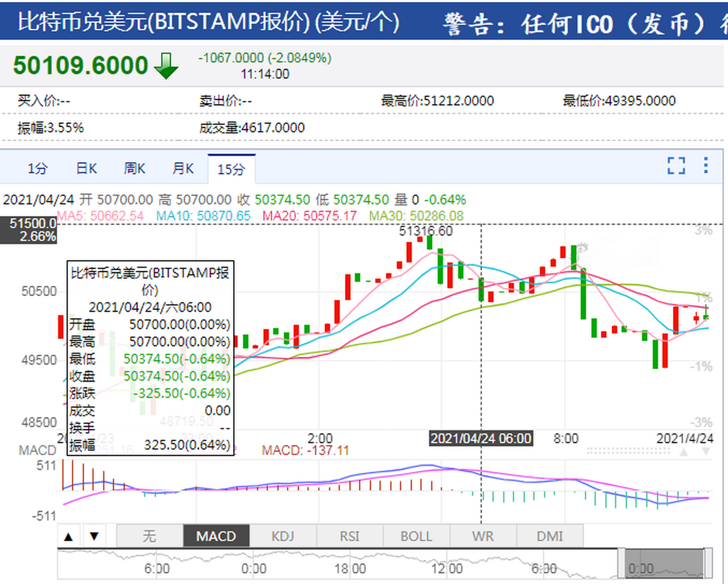This screenshot has width=728, height=584.
Task: Click the green down arrow beside price
Action: pyautogui.click(x=166, y=66)
